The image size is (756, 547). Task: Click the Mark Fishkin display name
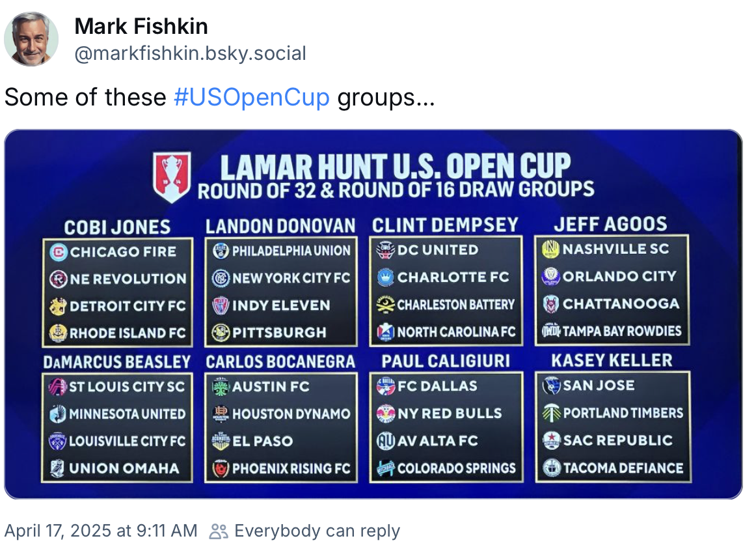141,26
